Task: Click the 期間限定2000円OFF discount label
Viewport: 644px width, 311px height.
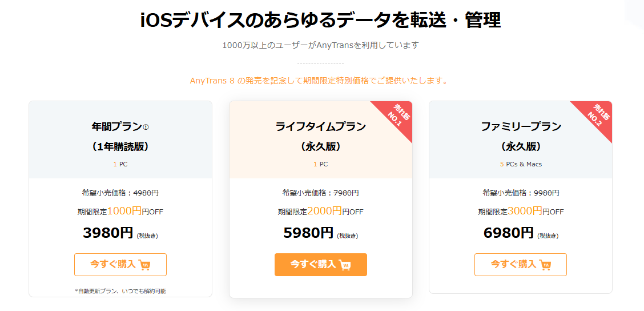Action: pos(320,211)
